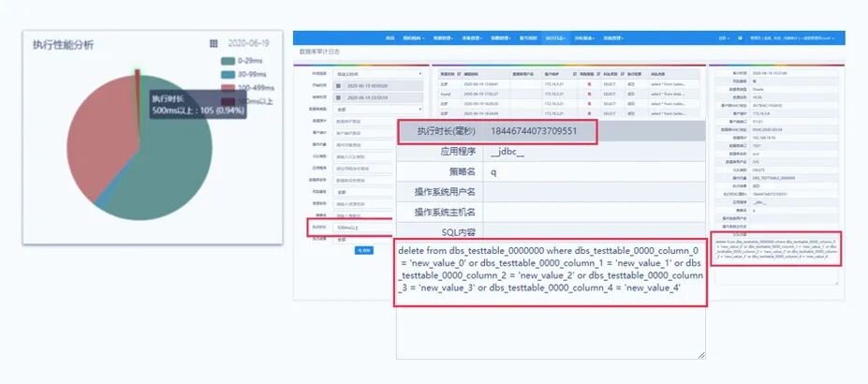Click the mysql row in the audit table
This screenshot has width=868, height=384.
point(568,94)
